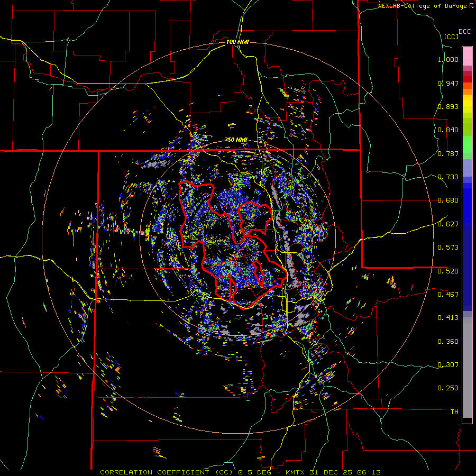
Task: Select the 0.253 scale value
Action: coord(448,388)
